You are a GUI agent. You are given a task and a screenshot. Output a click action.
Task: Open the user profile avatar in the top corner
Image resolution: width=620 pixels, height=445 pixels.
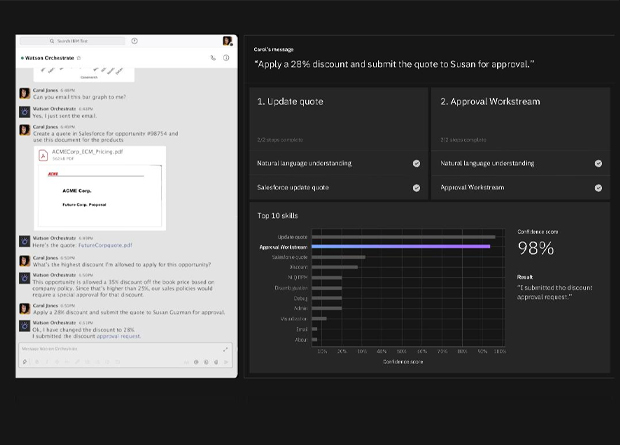pos(227,41)
